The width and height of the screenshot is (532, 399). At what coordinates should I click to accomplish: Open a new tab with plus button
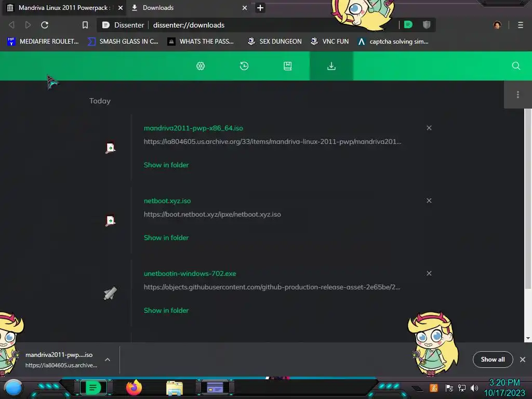click(x=260, y=8)
